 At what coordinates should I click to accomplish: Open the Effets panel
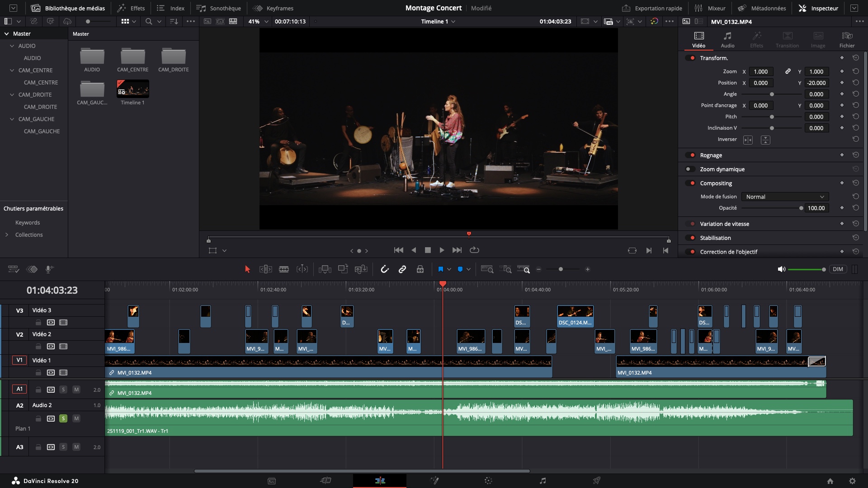pyautogui.click(x=131, y=8)
